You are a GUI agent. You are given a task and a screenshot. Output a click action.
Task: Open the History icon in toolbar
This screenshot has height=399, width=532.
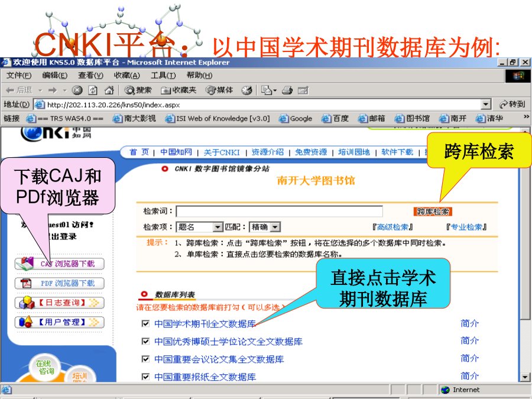246,90
